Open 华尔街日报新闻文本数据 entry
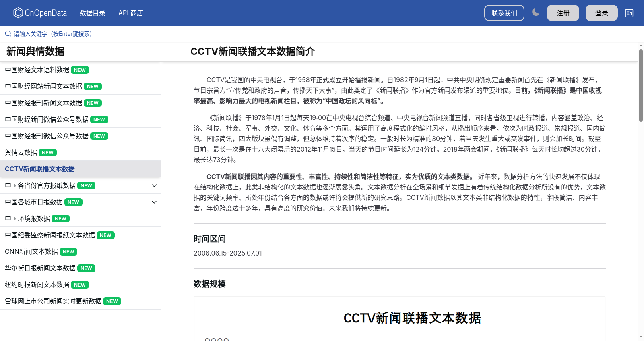This screenshot has height=347, width=644. point(80,268)
